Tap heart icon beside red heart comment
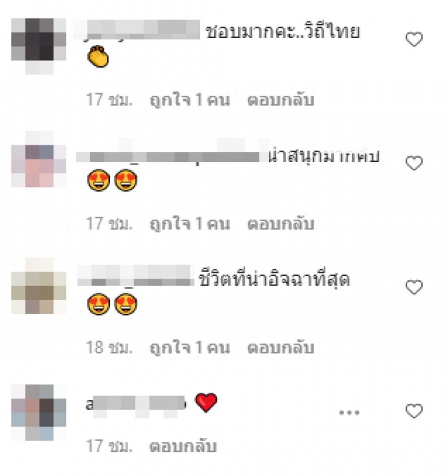 coord(414,411)
